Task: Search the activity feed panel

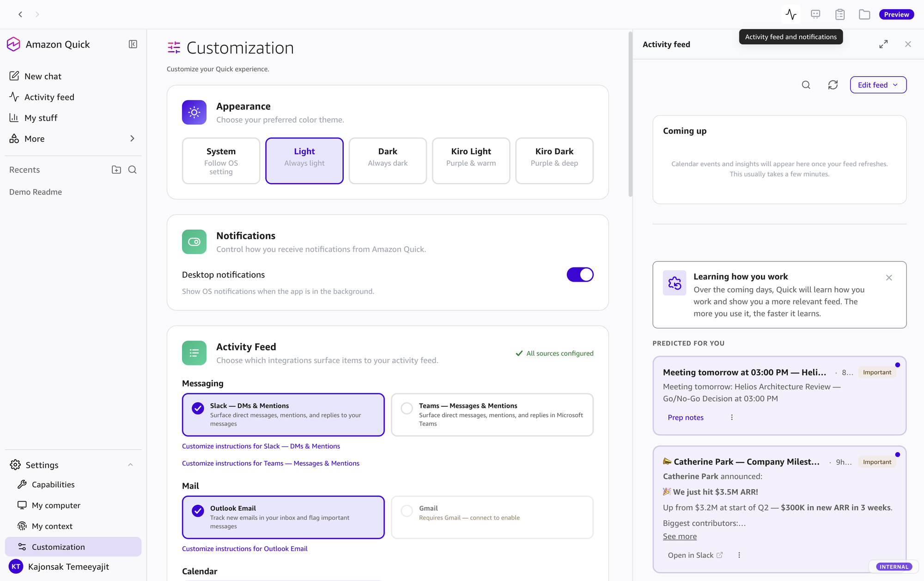Action: pos(806,85)
